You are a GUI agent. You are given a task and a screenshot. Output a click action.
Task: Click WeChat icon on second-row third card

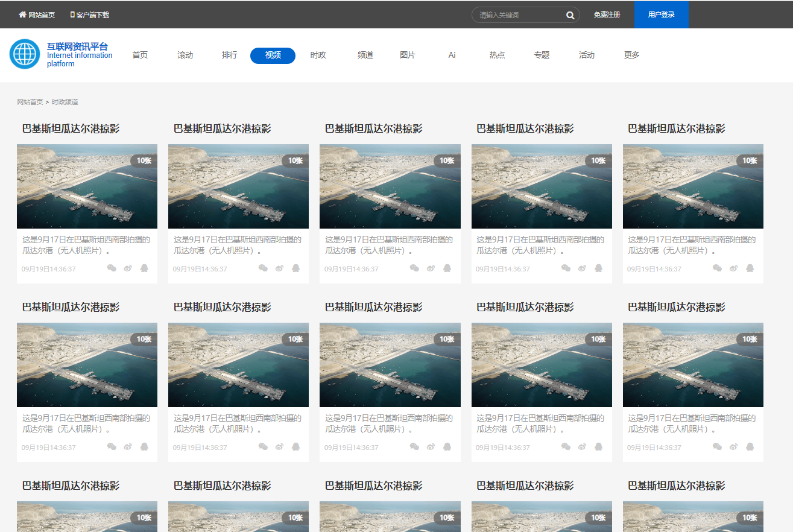[414, 447]
